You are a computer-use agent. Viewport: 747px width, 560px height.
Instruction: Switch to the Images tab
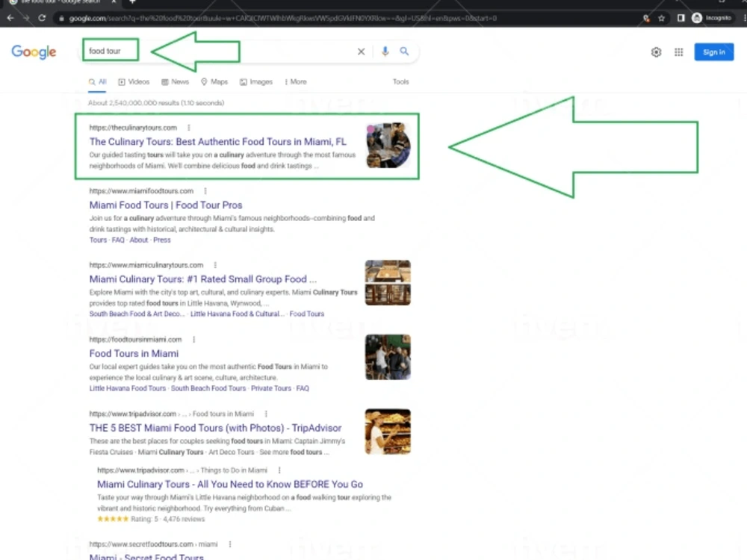pos(256,82)
